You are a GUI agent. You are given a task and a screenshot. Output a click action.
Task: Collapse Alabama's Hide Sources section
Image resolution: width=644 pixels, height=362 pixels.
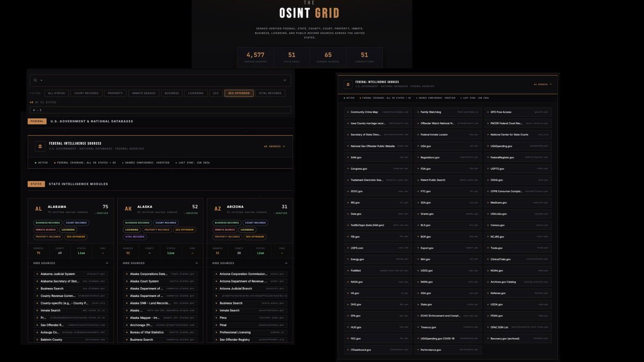71,263
